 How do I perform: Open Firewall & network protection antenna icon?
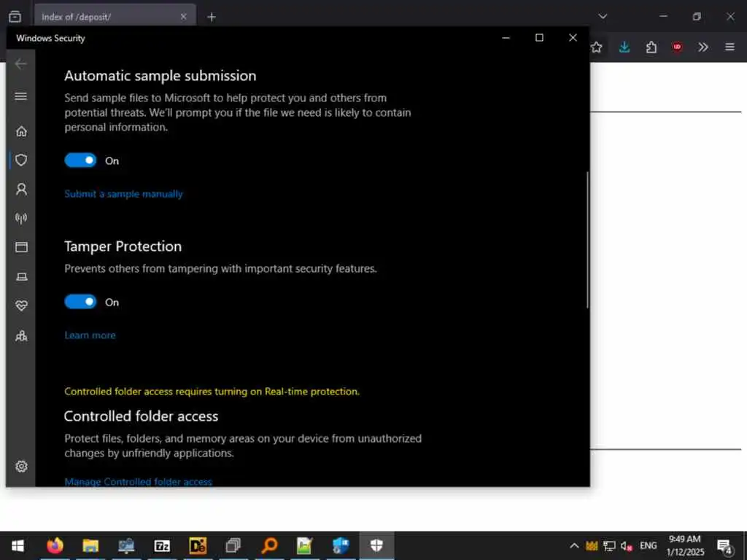click(21, 218)
